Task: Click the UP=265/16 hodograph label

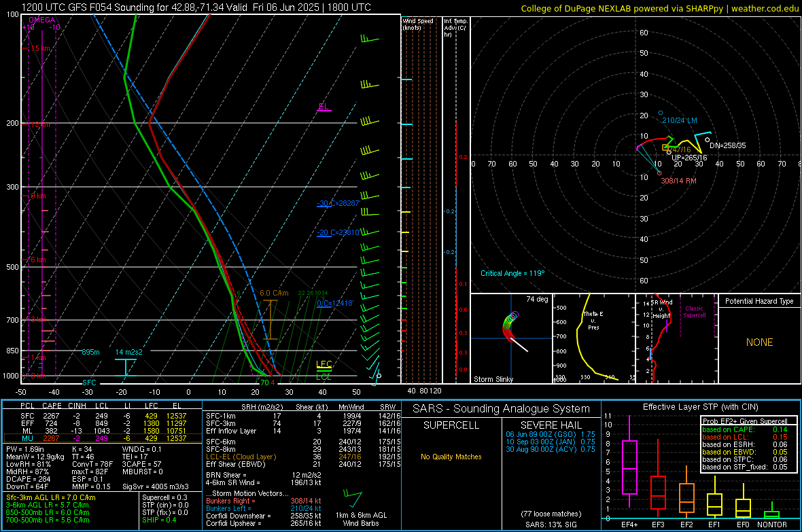Action: pos(689,158)
